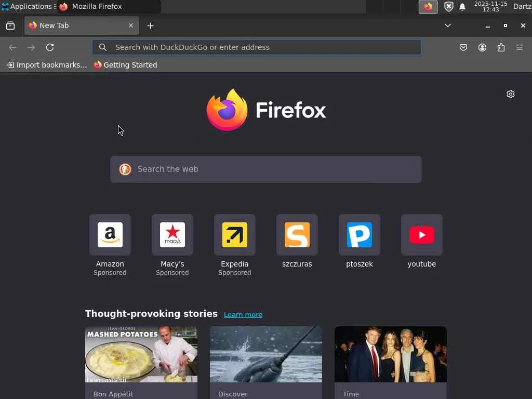The width and height of the screenshot is (532, 399).
Task: Click the Firefox logo on the new tab page
Action: pos(266,110)
